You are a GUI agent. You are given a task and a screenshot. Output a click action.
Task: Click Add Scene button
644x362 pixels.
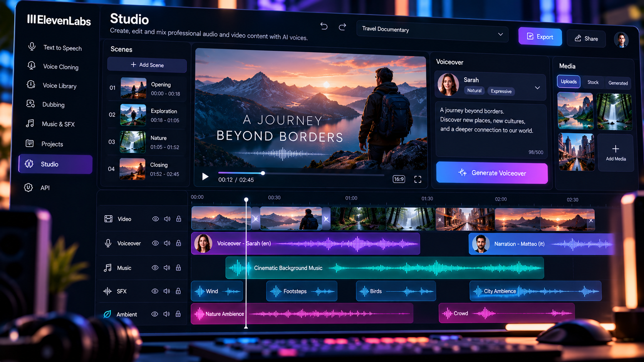click(x=147, y=65)
